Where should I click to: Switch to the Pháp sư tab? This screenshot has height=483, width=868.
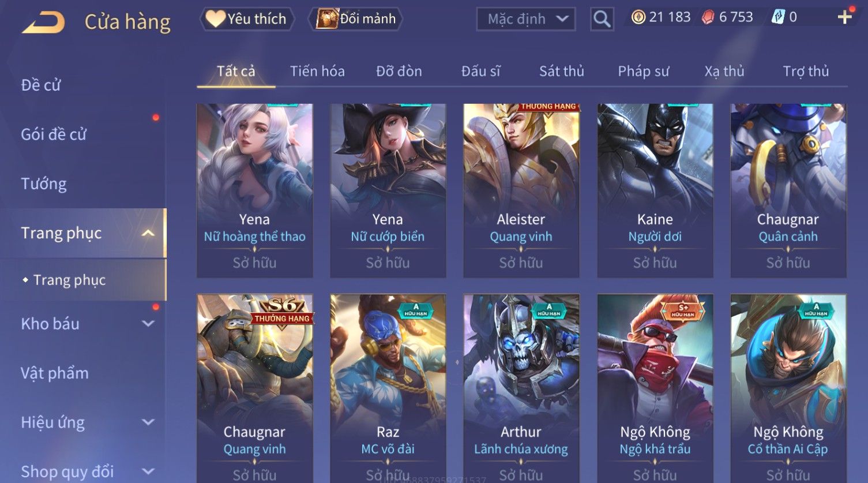pyautogui.click(x=643, y=71)
